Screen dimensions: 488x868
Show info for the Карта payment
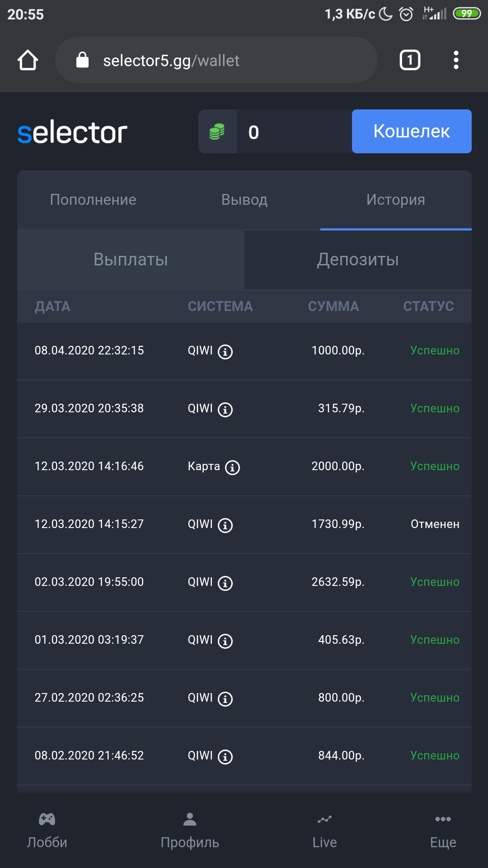point(232,467)
